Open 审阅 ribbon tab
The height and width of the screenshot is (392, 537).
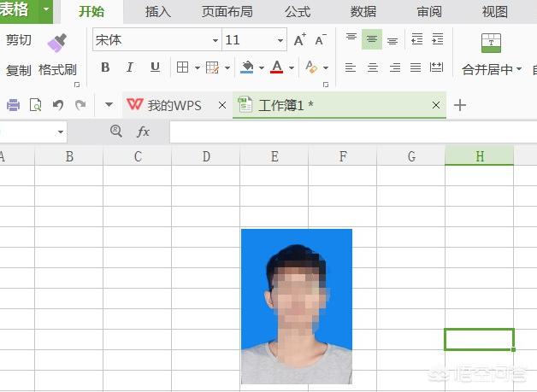click(x=429, y=12)
